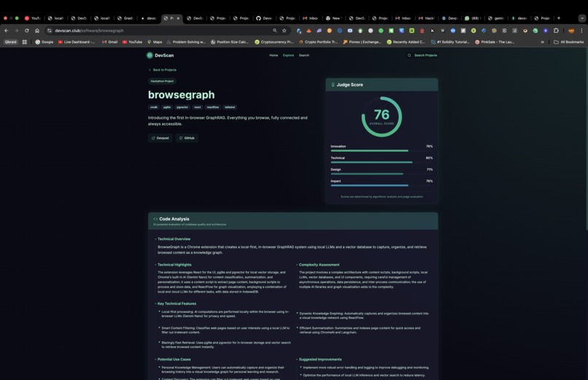Open the site information icon beside the URL
The image size is (588, 380).
click(49, 31)
